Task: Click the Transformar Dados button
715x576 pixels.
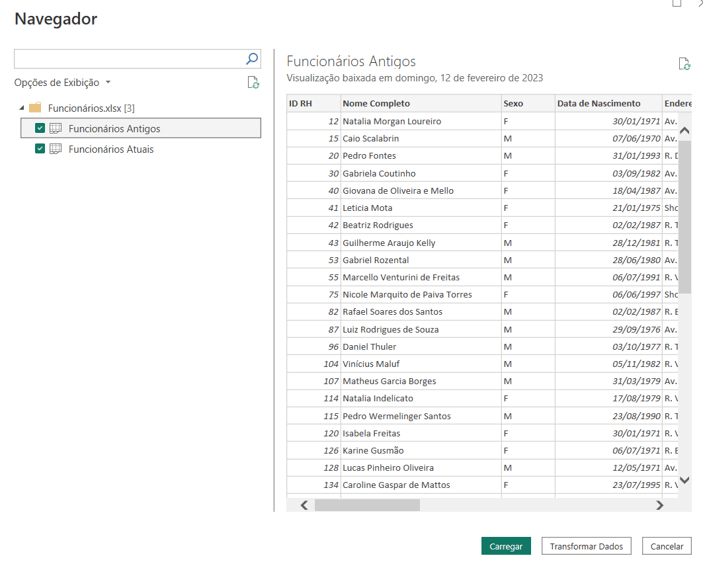Action: 587,546
